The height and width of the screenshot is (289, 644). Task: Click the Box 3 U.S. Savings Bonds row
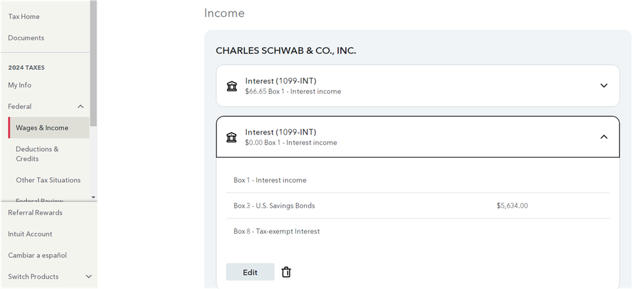[418, 206]
